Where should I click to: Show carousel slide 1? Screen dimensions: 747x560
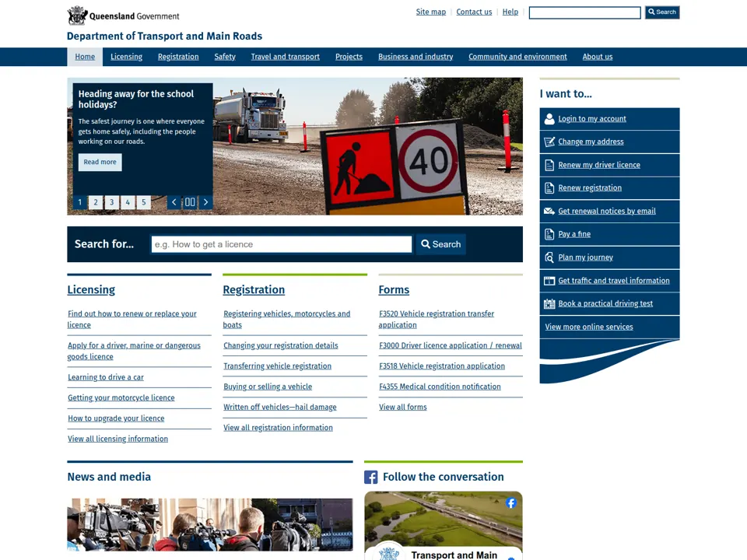point(79,202)
